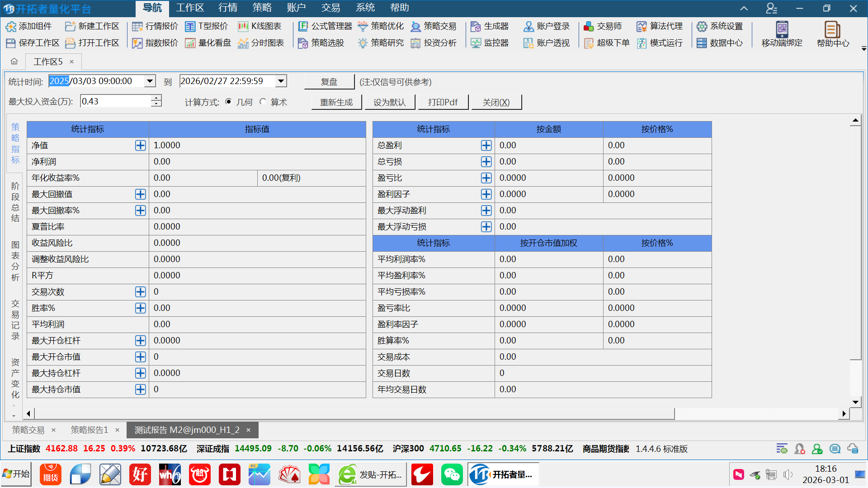Switch to the 策略报告1 tab
Viewport: 868px width, 488px height.
point(90,430)
